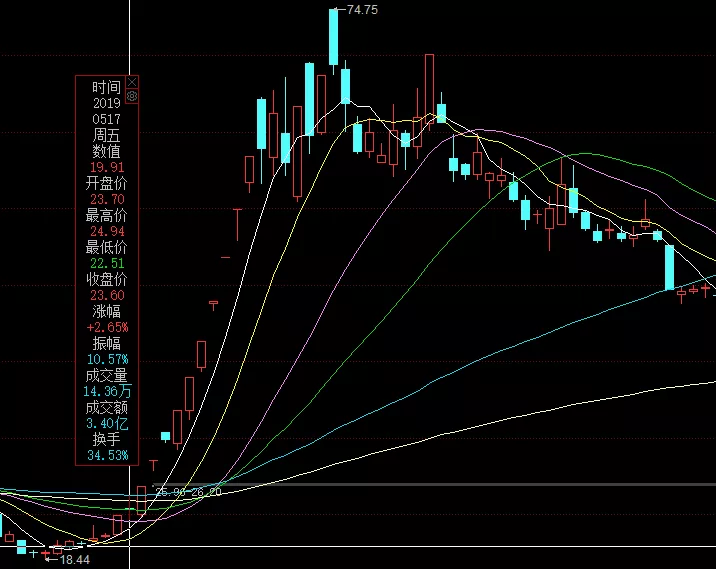Click the red 19.91 cursor value
Screen dimensions: 716x569
(107, 167)
